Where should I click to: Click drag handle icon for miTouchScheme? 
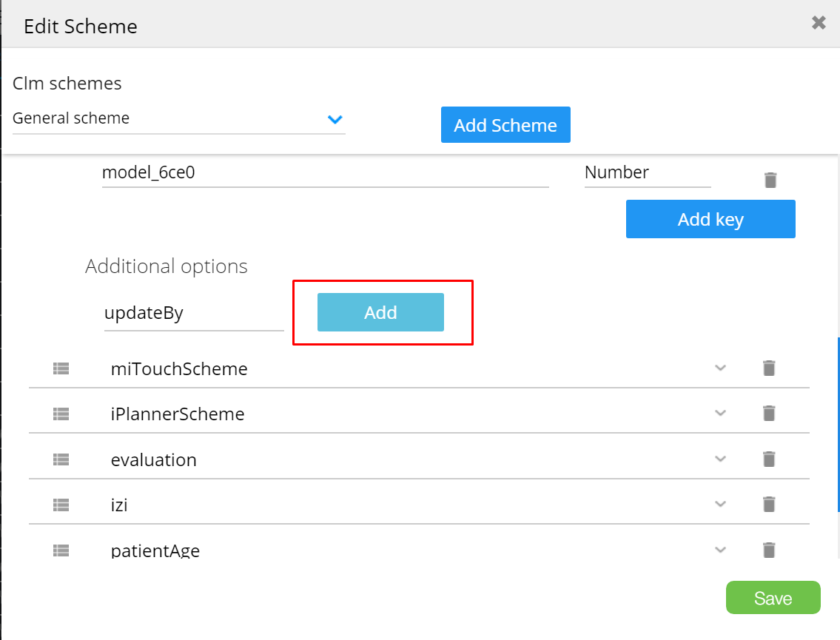click(61, 368)
